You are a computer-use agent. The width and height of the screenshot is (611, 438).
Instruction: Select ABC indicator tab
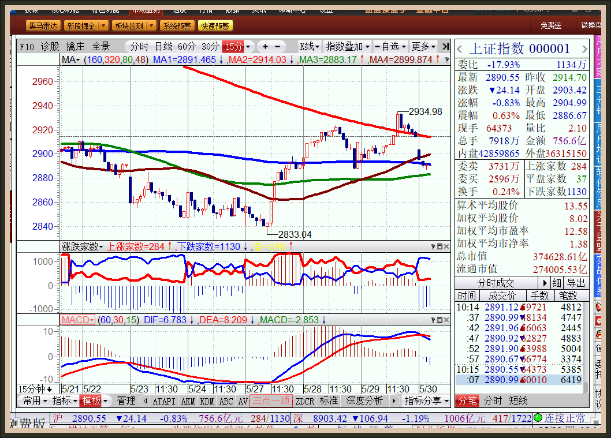tap(226, 401)
